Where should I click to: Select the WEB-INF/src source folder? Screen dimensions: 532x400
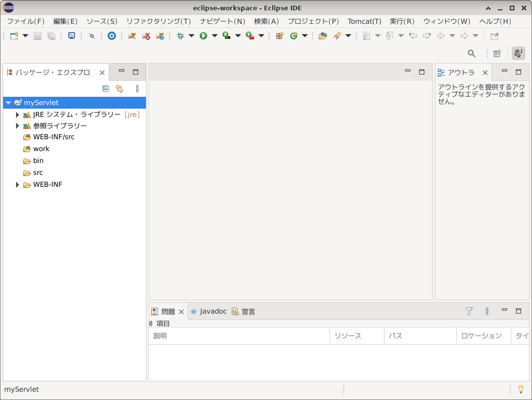coord(49,137)
